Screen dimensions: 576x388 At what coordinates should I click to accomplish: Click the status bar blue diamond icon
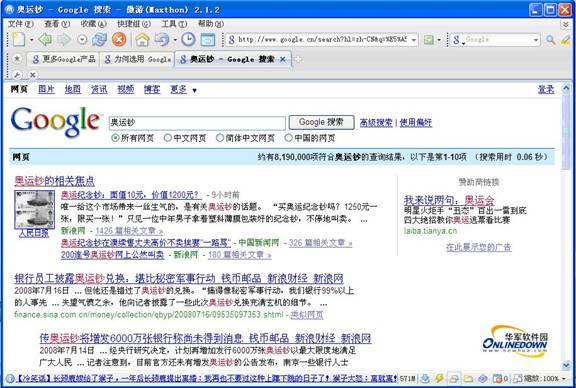coord(483,378)
